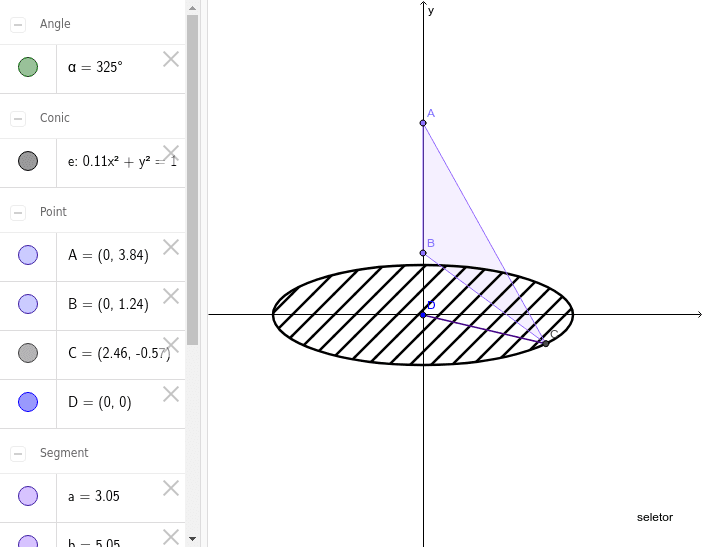Select point B on the graph
Screen dimensions: 704x549
[423, 253]
